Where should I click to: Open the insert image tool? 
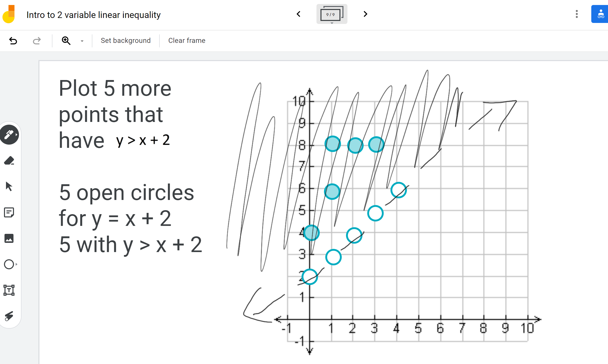pyautogui.click(x=9, y=239)
